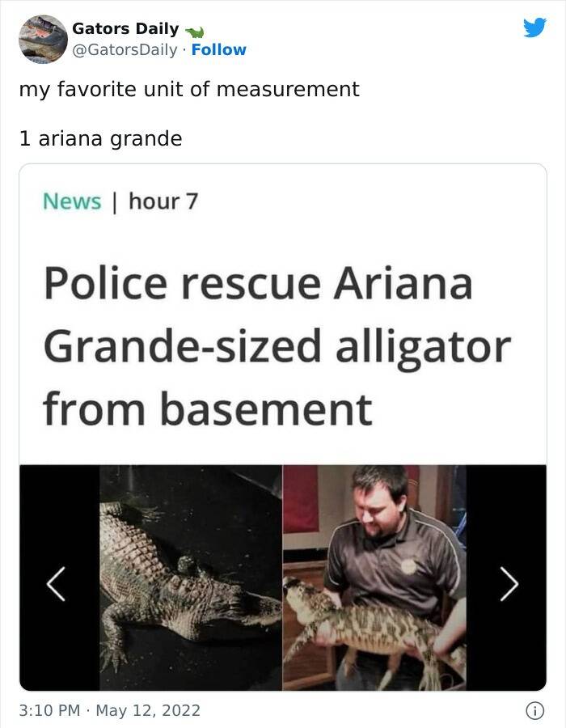Click the green alligator emoji
This screenshot has width=566, height=728.
click(195, 32)
